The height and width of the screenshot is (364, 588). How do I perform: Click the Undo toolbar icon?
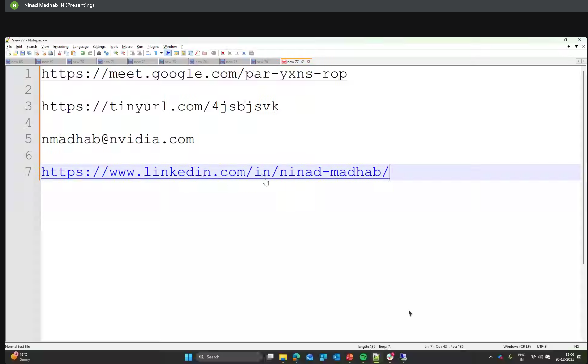click(83, 53)
